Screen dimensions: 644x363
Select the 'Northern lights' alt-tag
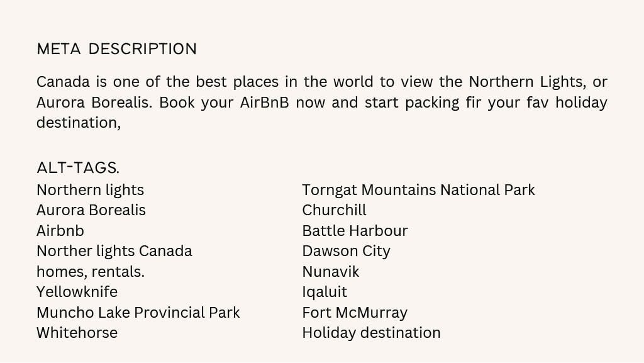pos(90,190)
